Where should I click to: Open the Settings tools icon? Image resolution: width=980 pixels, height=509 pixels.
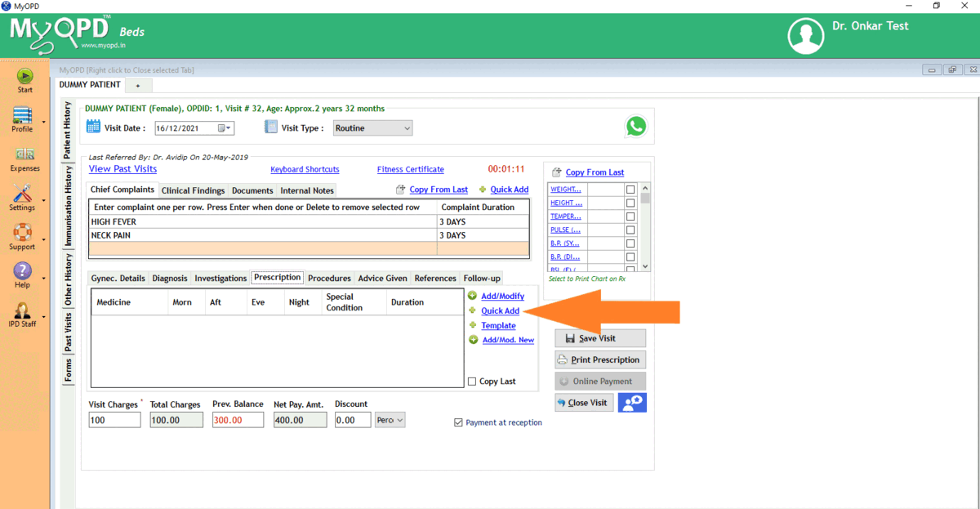click(x=22, y=194)
